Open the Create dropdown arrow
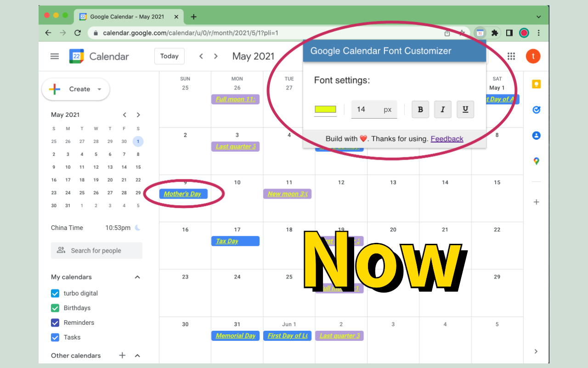The height and width of the screenshot is (368, 588). point(99,89)
